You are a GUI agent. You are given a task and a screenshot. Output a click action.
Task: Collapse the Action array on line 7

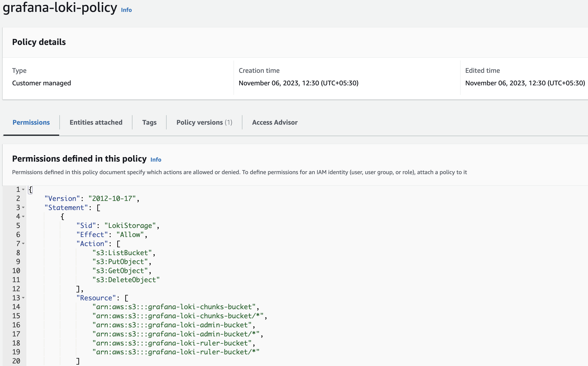point(23,244)
